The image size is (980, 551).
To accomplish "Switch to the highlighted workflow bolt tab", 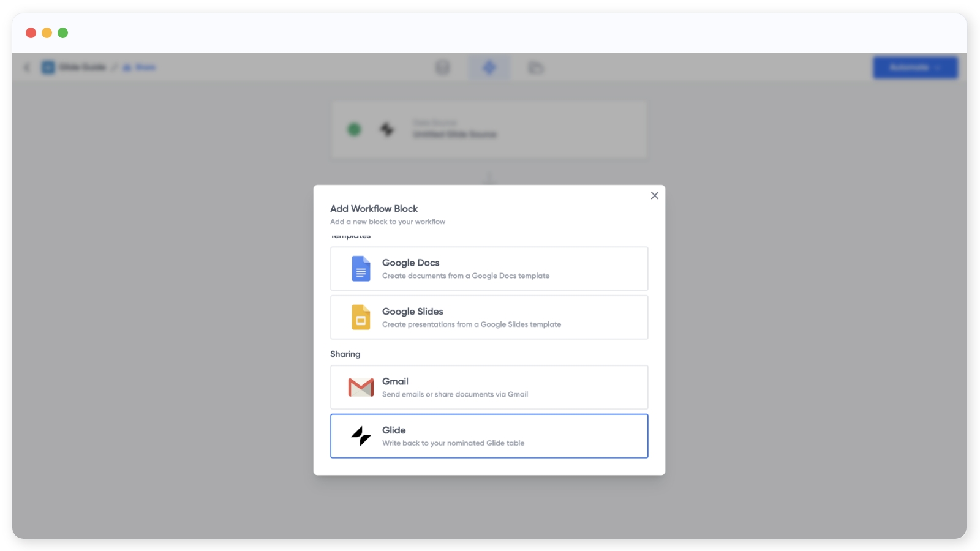I will tap(489, 67).
